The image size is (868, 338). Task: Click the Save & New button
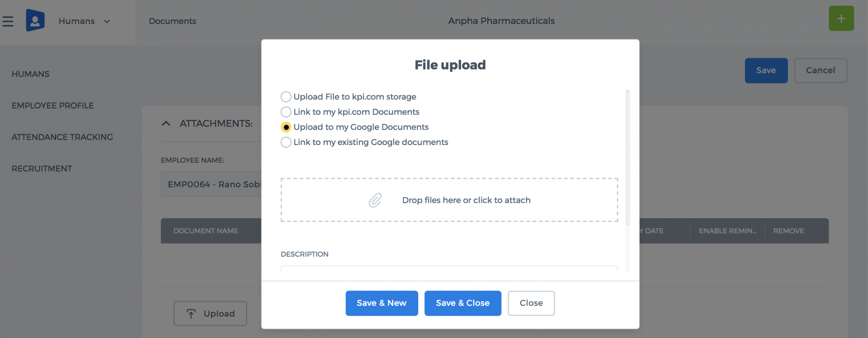click(382, 303)
